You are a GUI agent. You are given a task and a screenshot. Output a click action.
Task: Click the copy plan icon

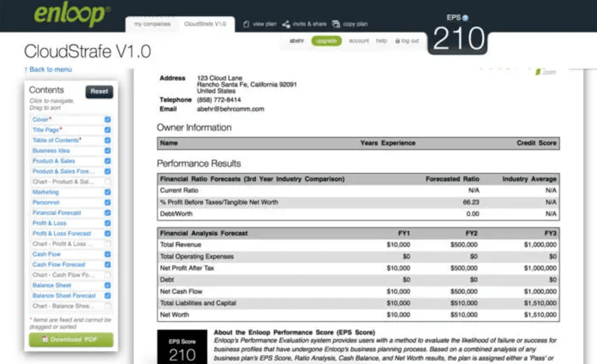(336, 24)
